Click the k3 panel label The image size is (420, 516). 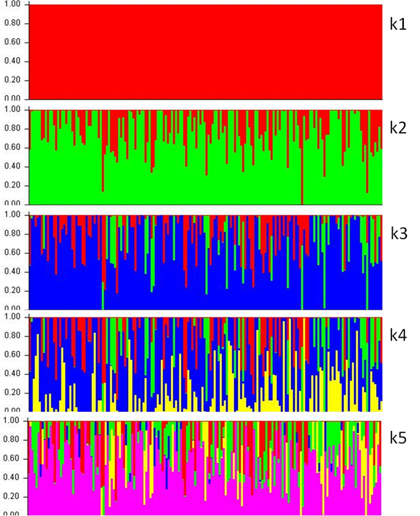pos(399,233)
